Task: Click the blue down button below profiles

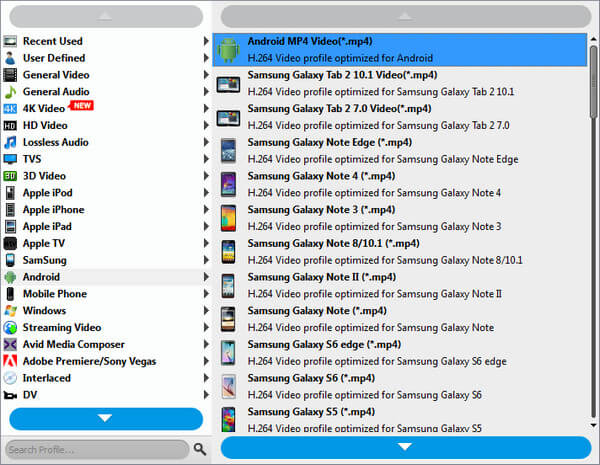Action: coord(406,447)
